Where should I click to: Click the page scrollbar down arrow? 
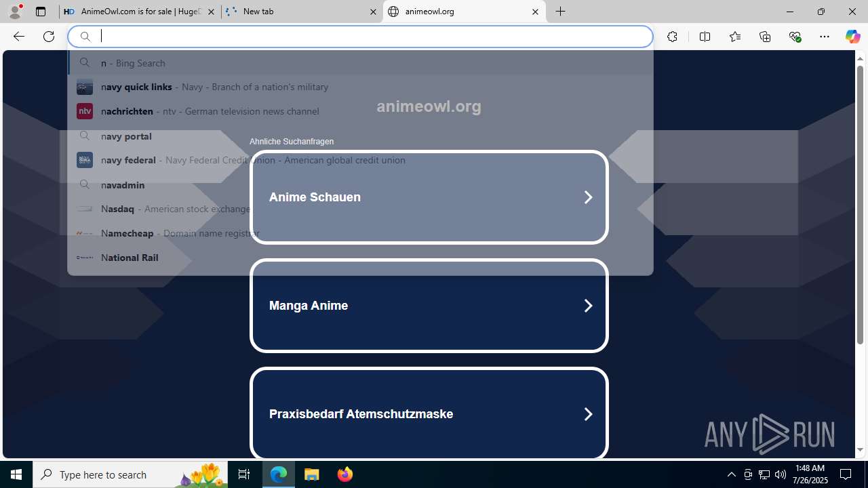coord(860,449)
